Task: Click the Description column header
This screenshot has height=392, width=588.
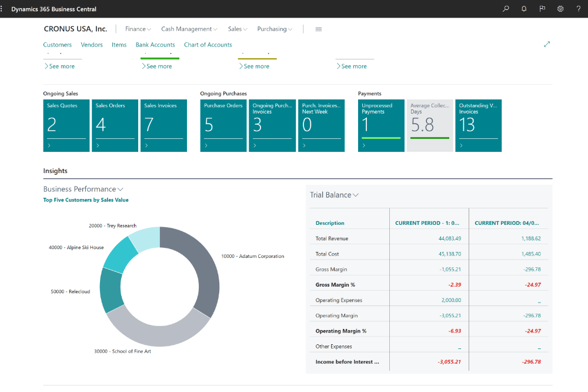Action: (330, 223)
